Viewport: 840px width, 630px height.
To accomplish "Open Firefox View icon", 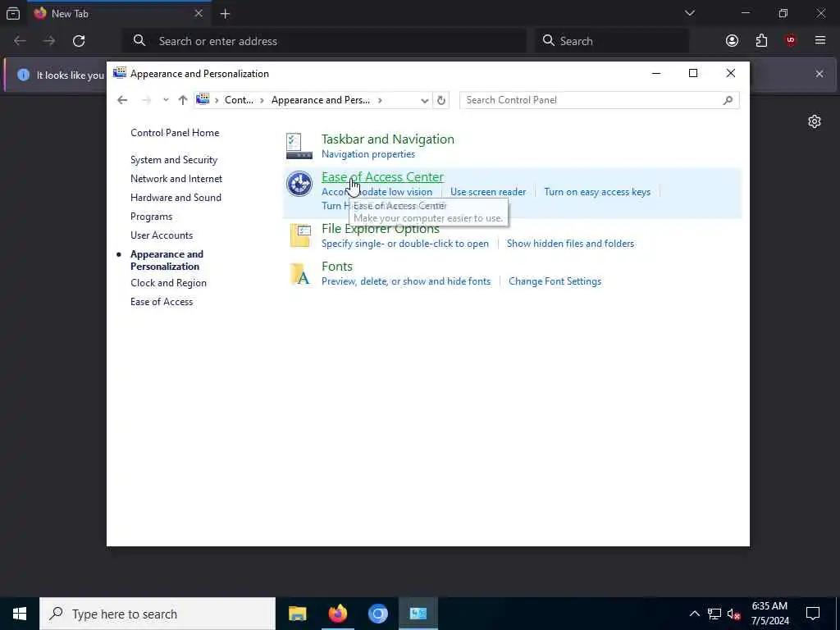I will tap(13, 14).
